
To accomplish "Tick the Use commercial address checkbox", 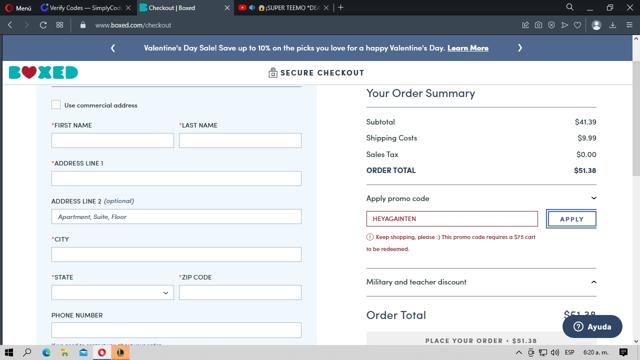I will click(x=56, y=105).
